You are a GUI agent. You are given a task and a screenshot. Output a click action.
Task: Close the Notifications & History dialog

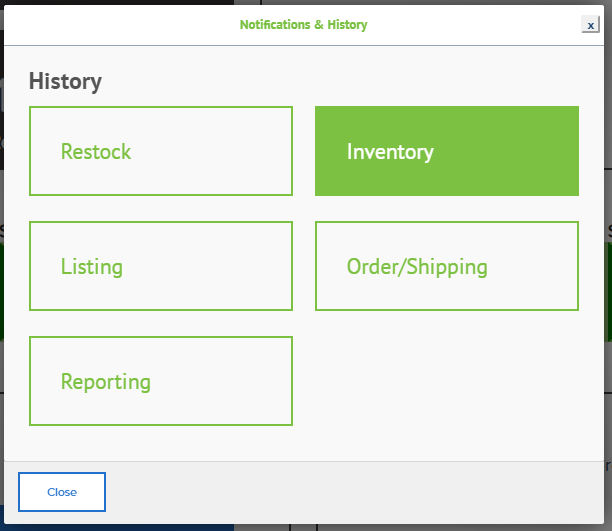tap(62, 492)
